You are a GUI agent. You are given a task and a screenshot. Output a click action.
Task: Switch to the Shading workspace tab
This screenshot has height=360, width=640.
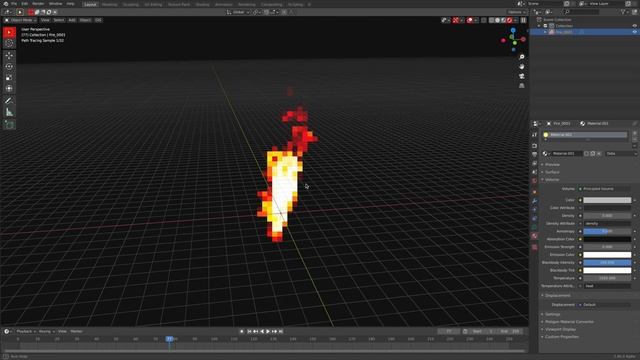tap(202, 4)
